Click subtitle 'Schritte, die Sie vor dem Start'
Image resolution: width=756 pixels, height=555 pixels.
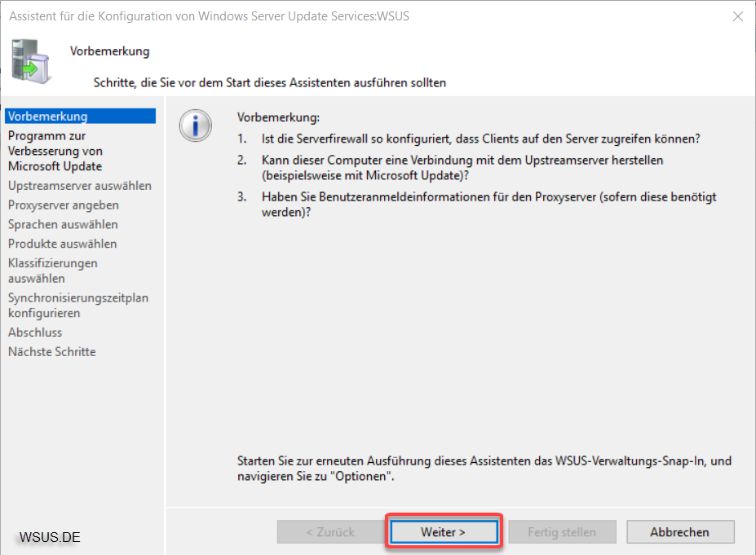click(x=269, y=82)
